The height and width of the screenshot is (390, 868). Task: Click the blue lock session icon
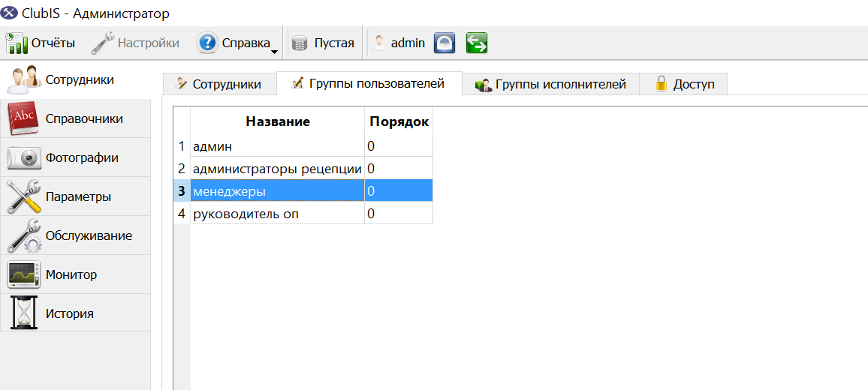[445, 43]
